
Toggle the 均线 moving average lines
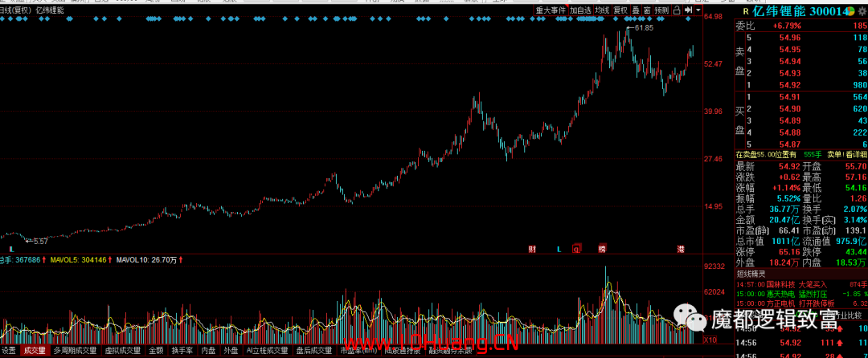pyautogui.click(x=602, y=10)
